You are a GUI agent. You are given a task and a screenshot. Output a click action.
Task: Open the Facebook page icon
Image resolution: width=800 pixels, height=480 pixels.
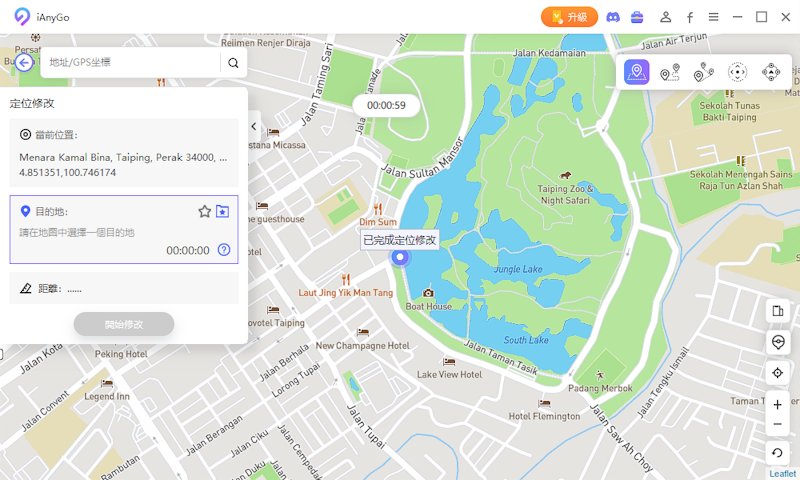pyautogui.click(x=690, y=17)
